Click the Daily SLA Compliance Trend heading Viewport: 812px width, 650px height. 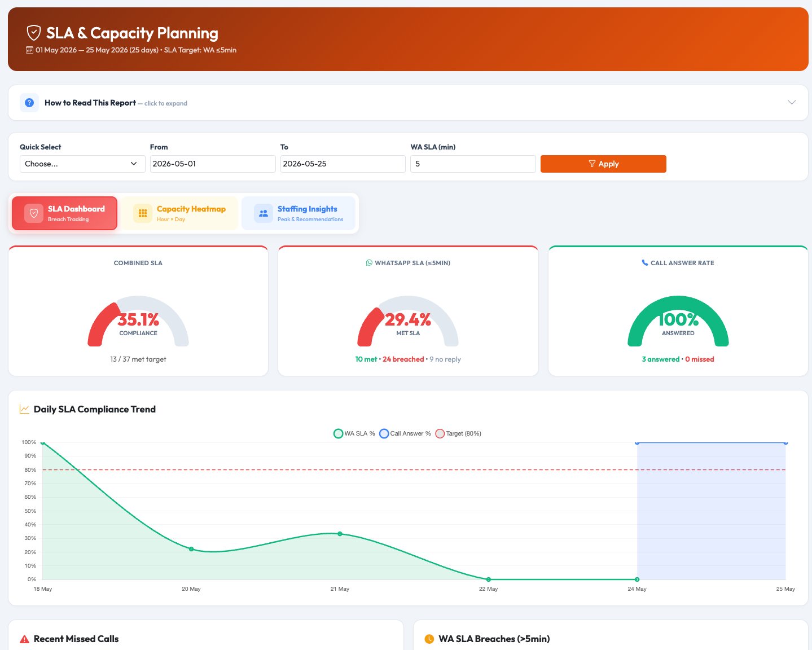95,409
